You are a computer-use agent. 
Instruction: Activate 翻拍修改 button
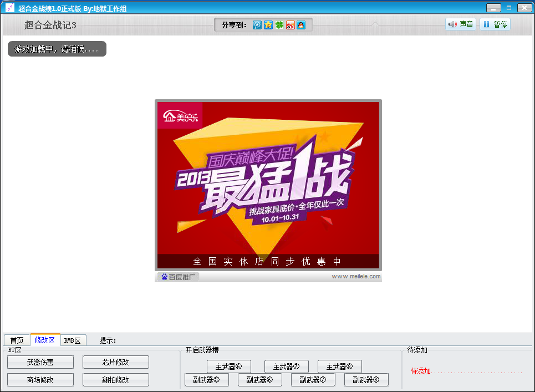116,380
